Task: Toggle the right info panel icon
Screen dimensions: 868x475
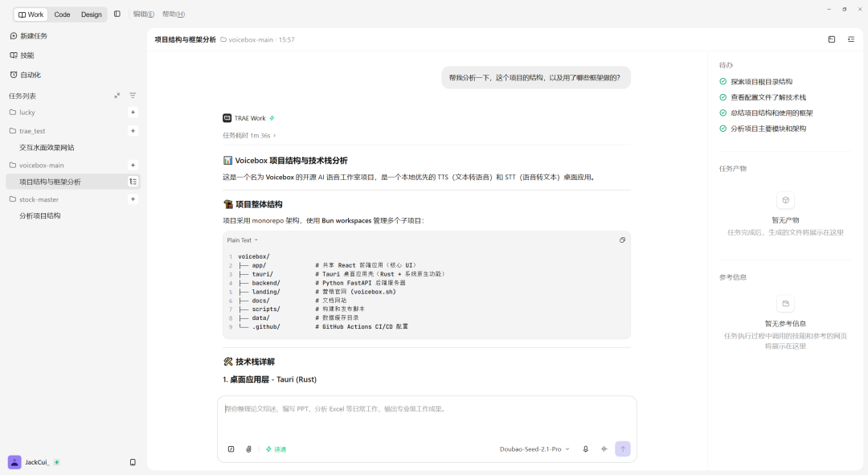Action: click(x=851, y=39)
